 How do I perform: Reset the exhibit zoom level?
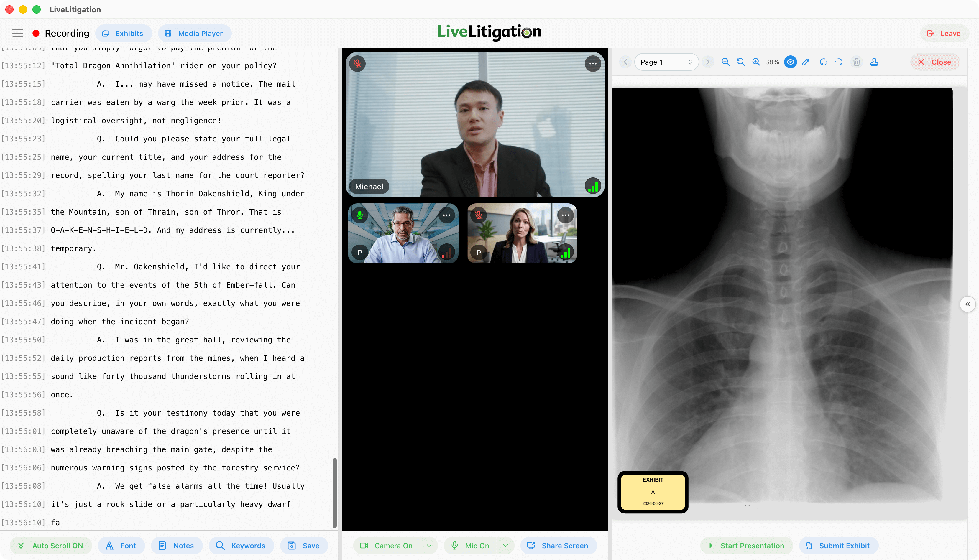pos(741,62)
